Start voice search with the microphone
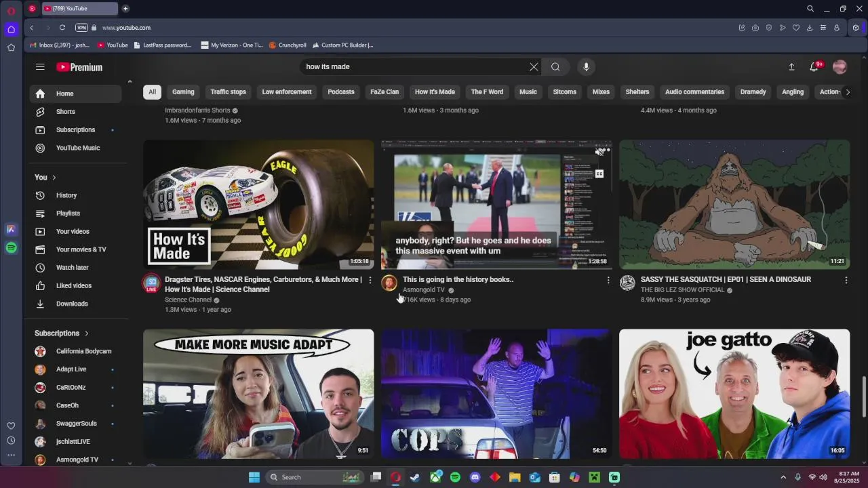Image resolution: width=868 pixels, height=488 pixels. click(x=586, y=66)
